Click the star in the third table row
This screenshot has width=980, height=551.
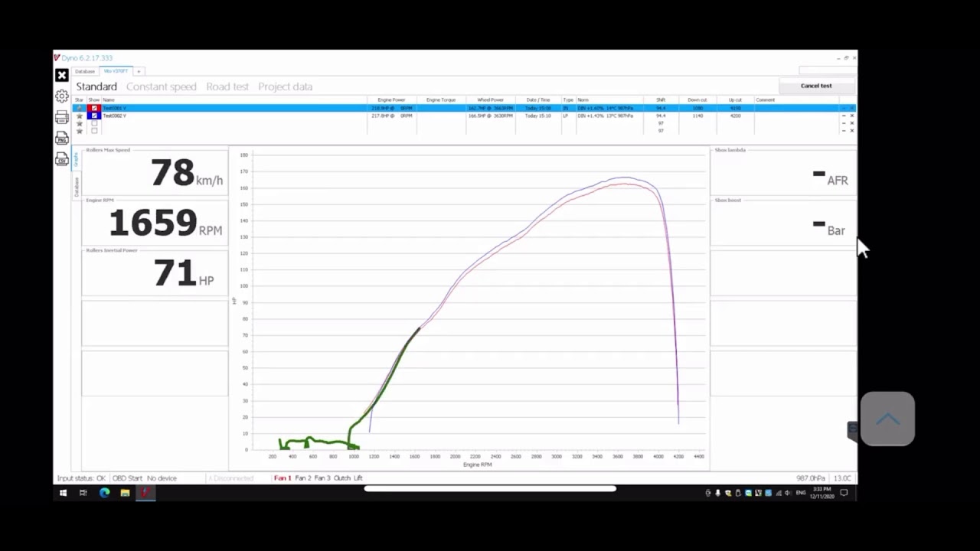[79, 123]
